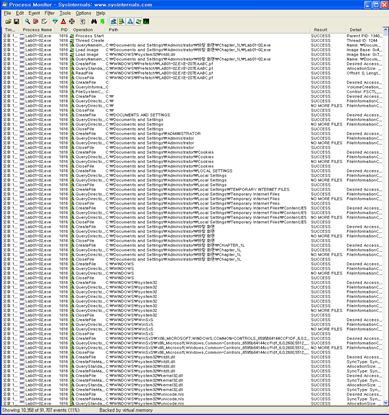The width and height of the screenshot is (389, 415).
Task: Click the Path column header
Action: [x=207, y=30]
